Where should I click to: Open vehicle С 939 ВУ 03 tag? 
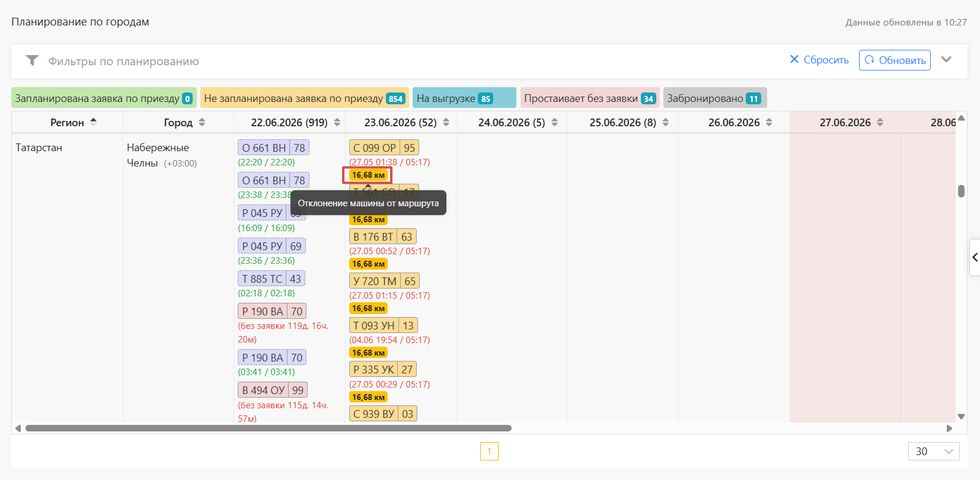(383, 414)
